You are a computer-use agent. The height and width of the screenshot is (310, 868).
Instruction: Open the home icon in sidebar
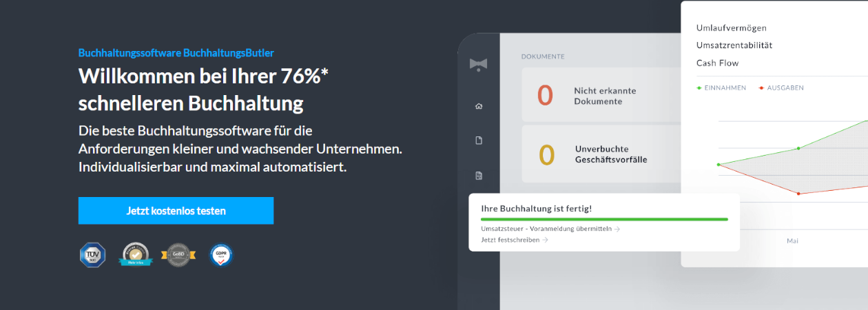[x=479, y=106]
